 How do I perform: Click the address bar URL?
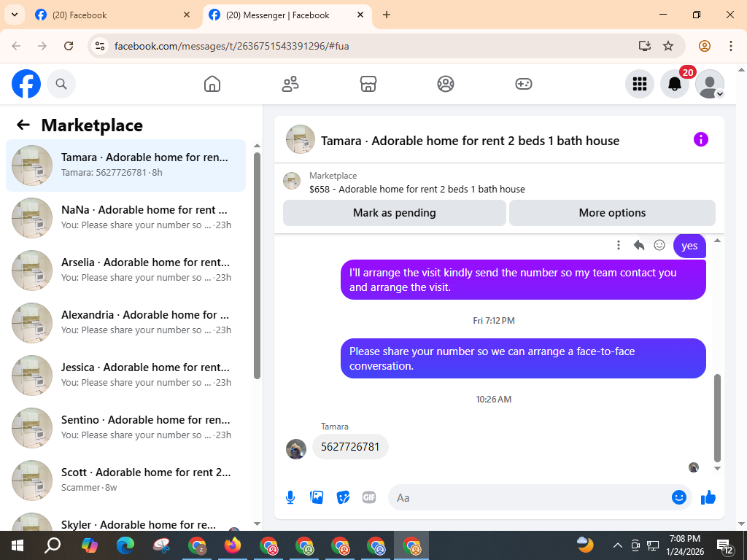[231, 46]
